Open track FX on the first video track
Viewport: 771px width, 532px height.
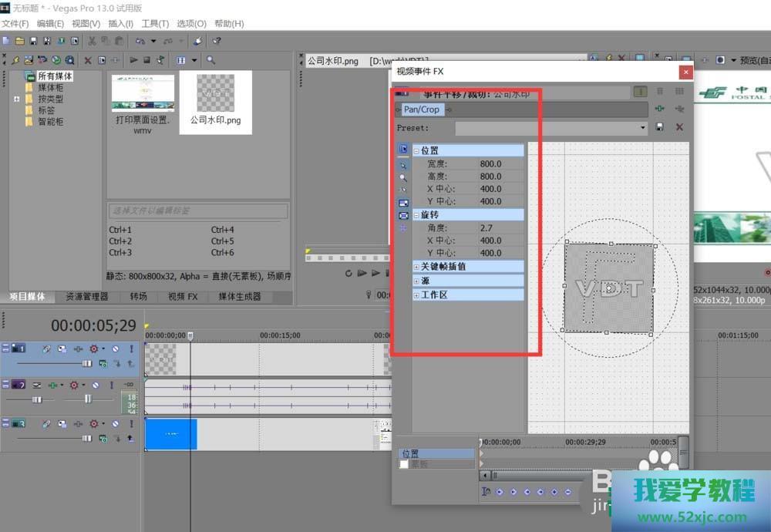[x=78, y=349]
